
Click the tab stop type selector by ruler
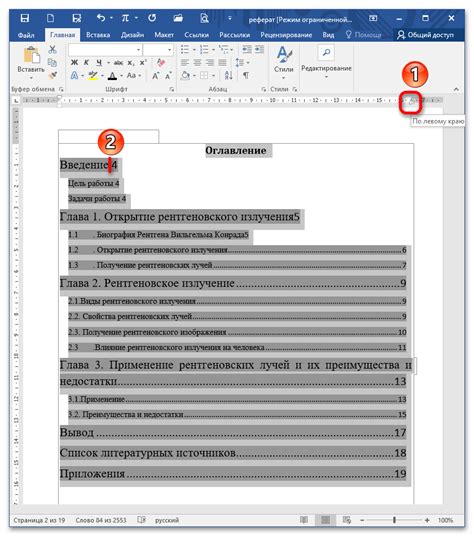pos(16,100)
